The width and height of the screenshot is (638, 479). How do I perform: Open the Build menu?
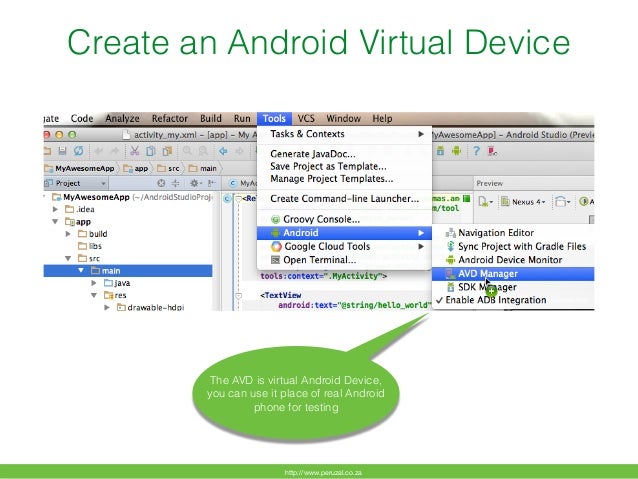[211, 118]
